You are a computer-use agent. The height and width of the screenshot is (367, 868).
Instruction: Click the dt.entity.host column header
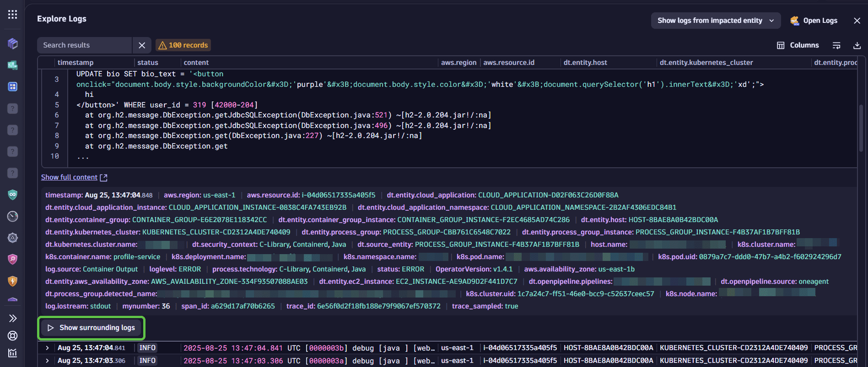(x=585, y=63)
